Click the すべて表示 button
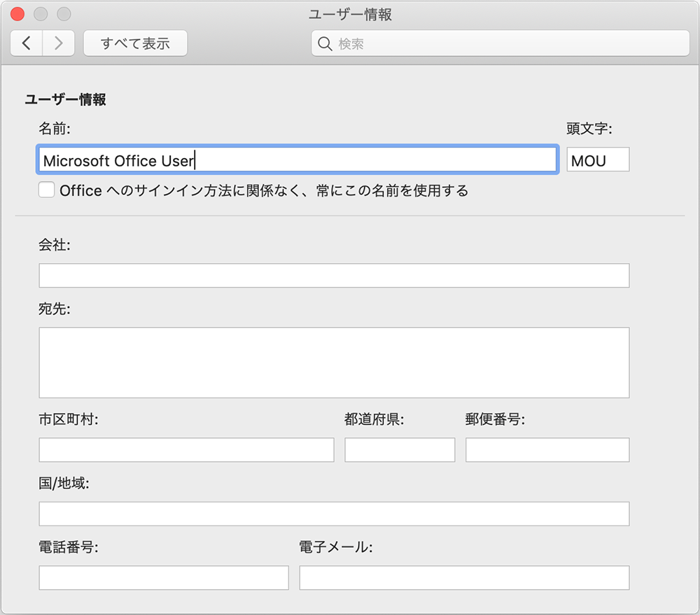 135,43
